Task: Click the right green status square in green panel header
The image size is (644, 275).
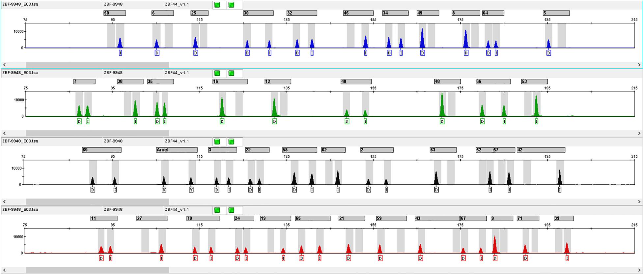Action: 231,73
